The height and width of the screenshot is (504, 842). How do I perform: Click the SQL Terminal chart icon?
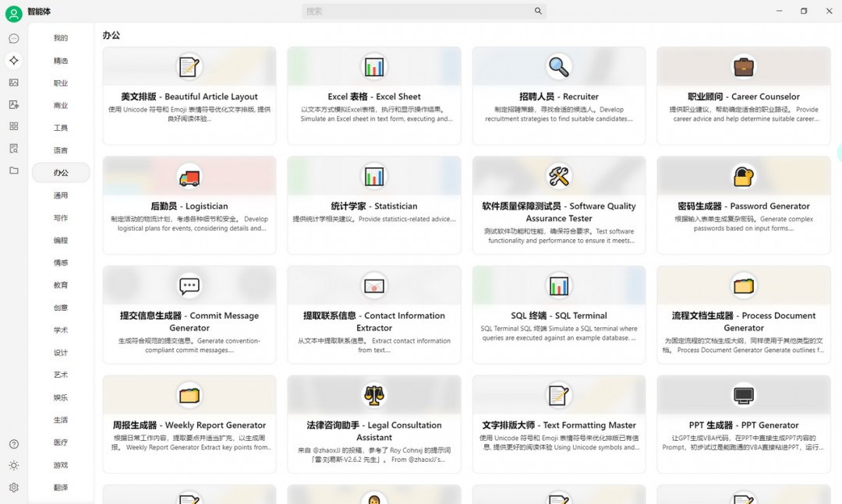[558, 286]
